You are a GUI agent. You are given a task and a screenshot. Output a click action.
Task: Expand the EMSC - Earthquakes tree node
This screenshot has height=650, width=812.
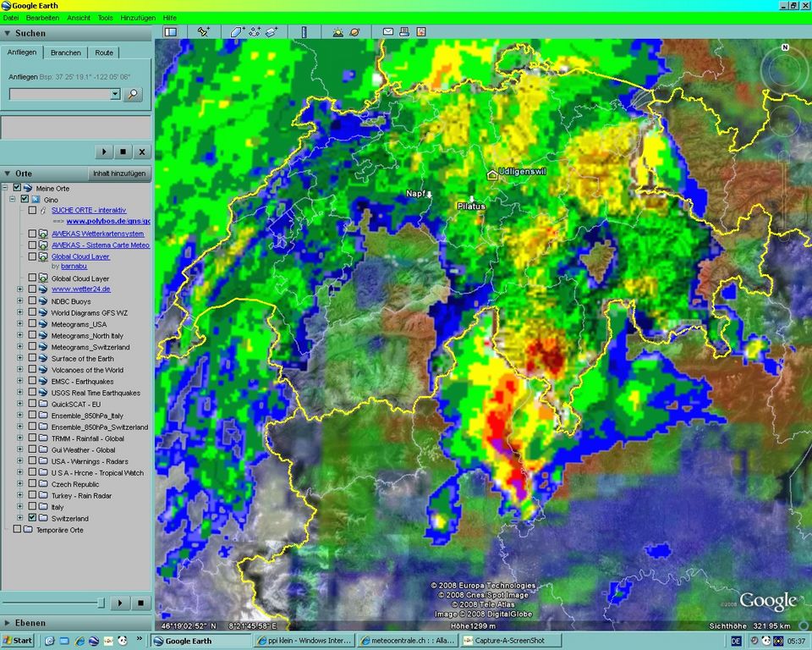tap(20, 381)
